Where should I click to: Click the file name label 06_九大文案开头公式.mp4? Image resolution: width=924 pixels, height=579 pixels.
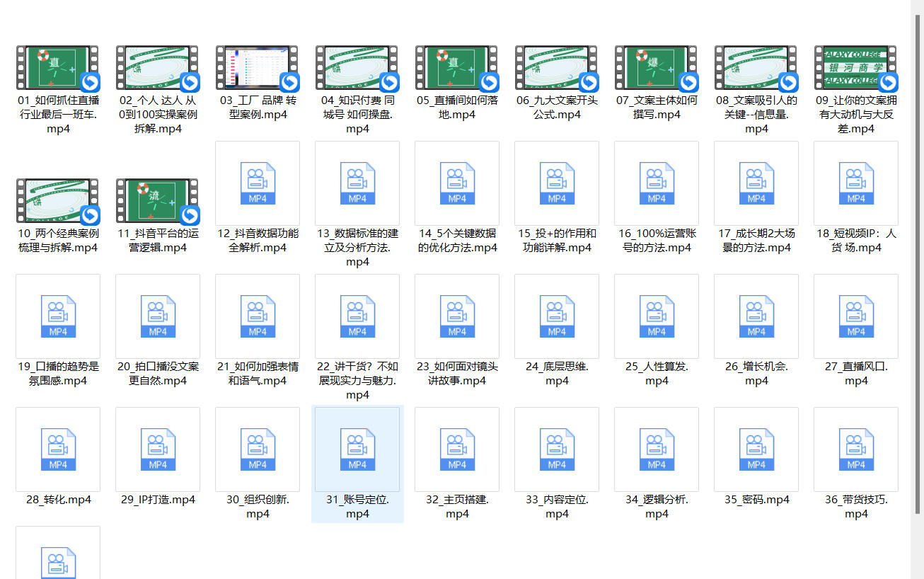click(x=557, y=108)
